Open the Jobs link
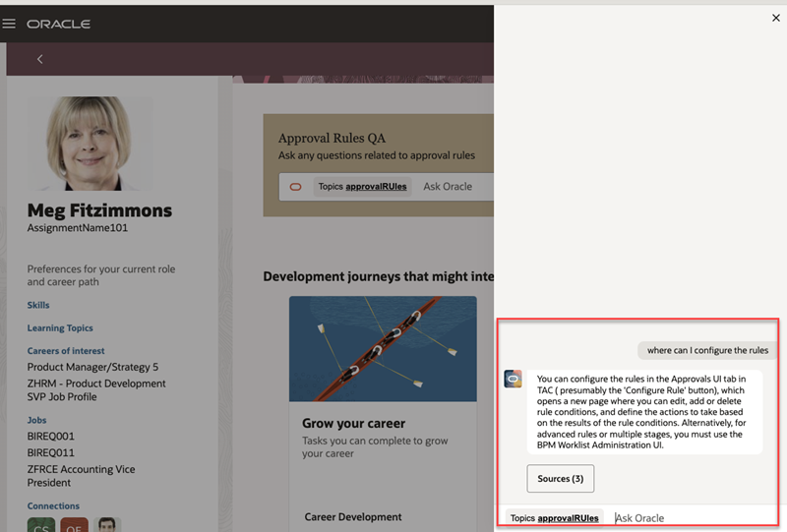787x532 pixels. (x=36, y=420)
